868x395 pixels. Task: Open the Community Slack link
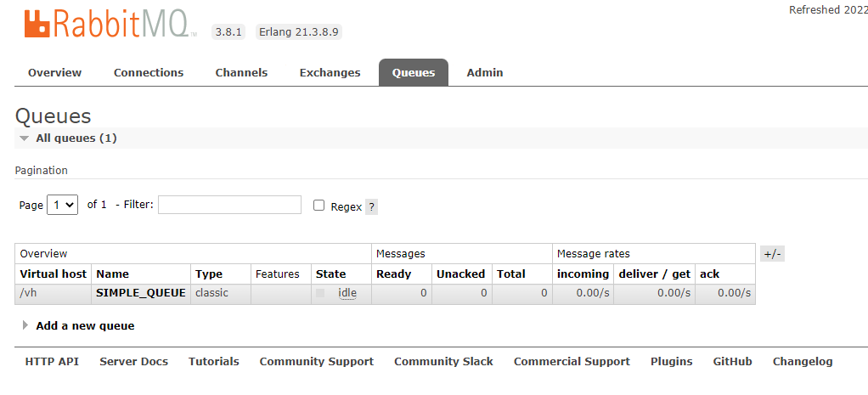click(x=443, y=362)
